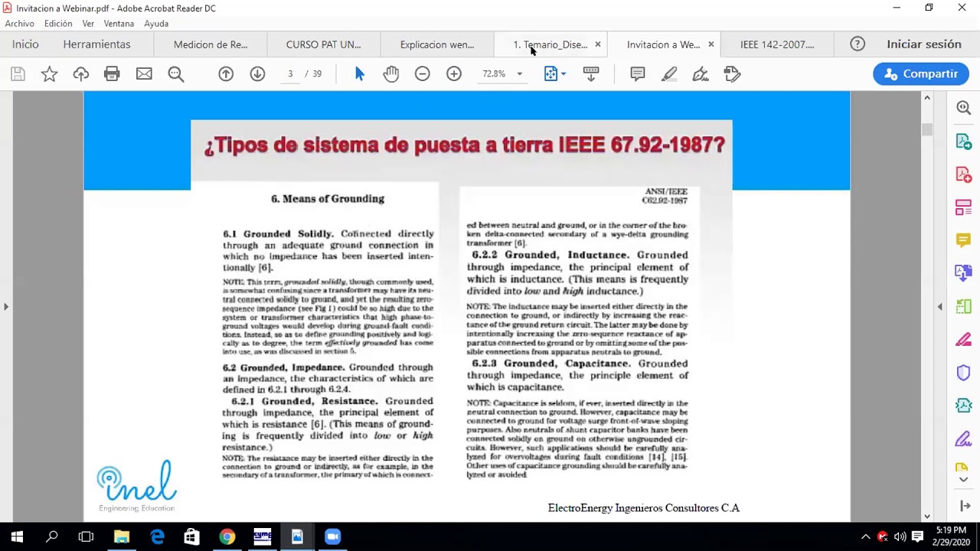Open the Ayuda menu
This screenshot has height=551, width=980.
156,24
